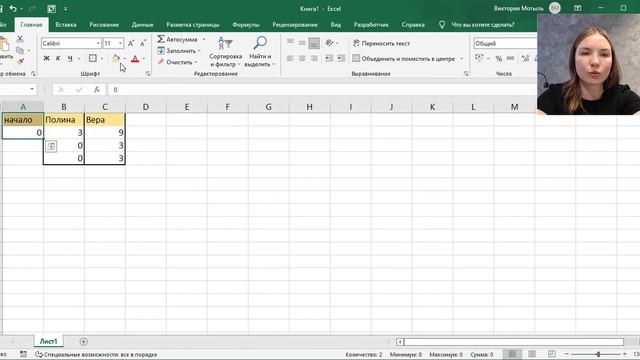Apply comma style (000) format
This screenshot has width=640, height=360.
511,59
